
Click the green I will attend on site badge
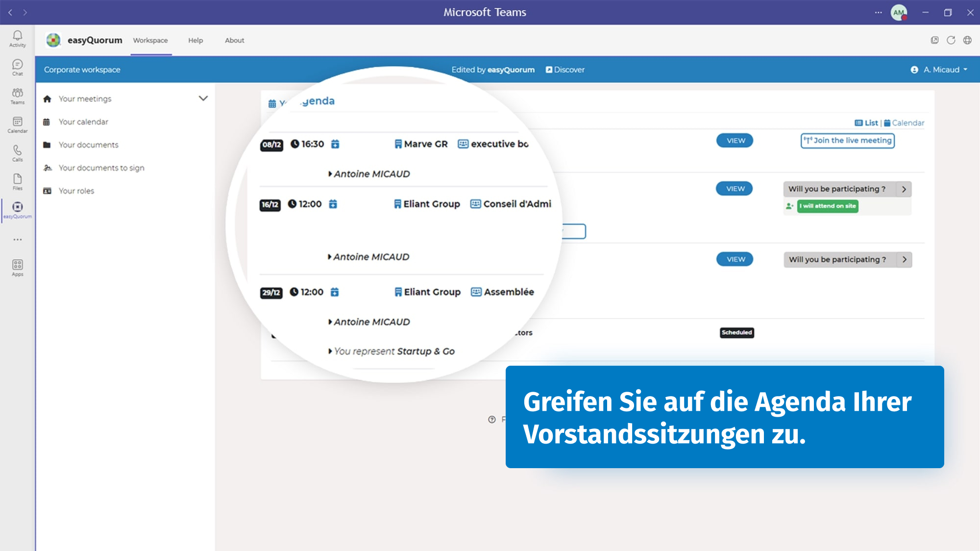tap(828, 206)
